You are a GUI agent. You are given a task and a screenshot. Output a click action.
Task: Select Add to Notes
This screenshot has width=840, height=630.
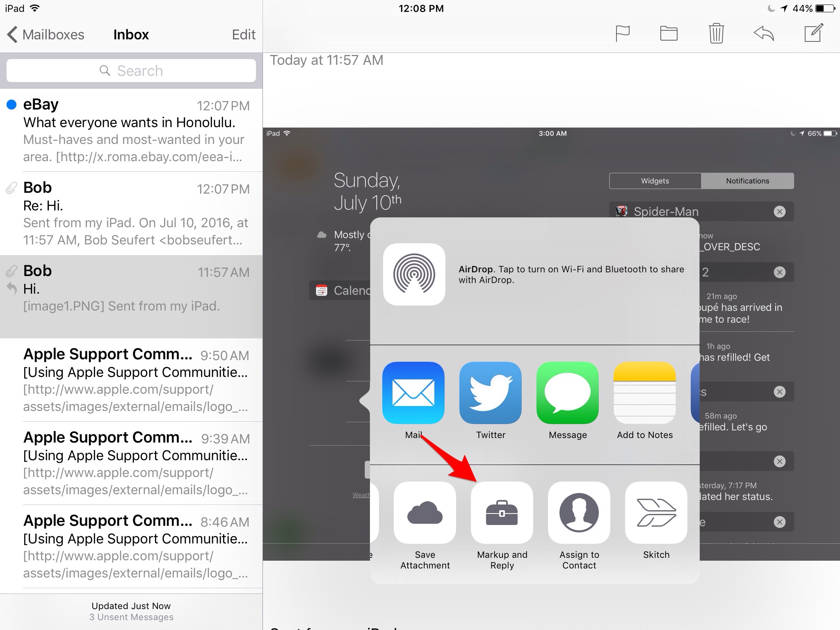pos(645,393)
